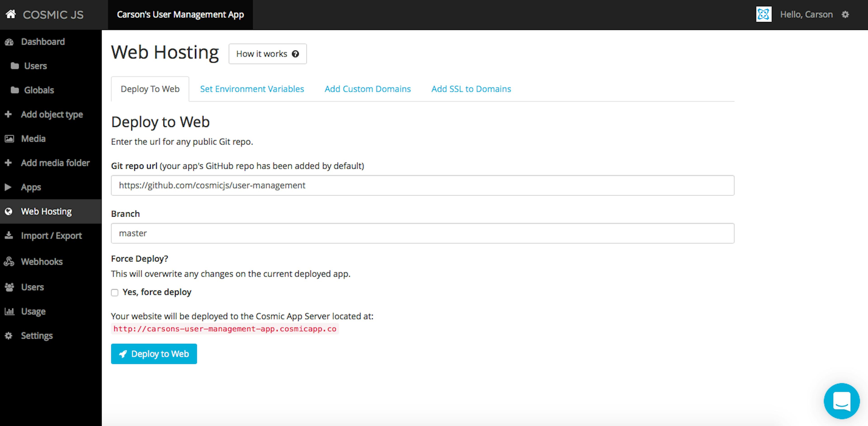The image size is (868, 426).
Task: Click the COSMIC JS logo text
Action: pyautogui.click(x=53, y=14)
